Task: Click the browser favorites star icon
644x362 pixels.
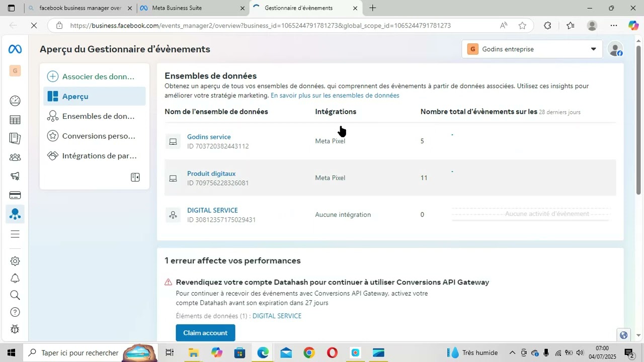Action: click(x=522, y=26)
